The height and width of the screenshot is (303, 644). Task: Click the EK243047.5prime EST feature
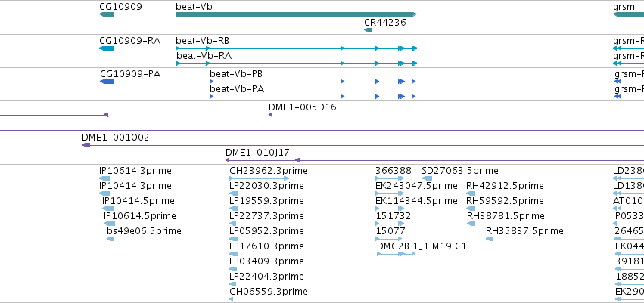(390, 193)
